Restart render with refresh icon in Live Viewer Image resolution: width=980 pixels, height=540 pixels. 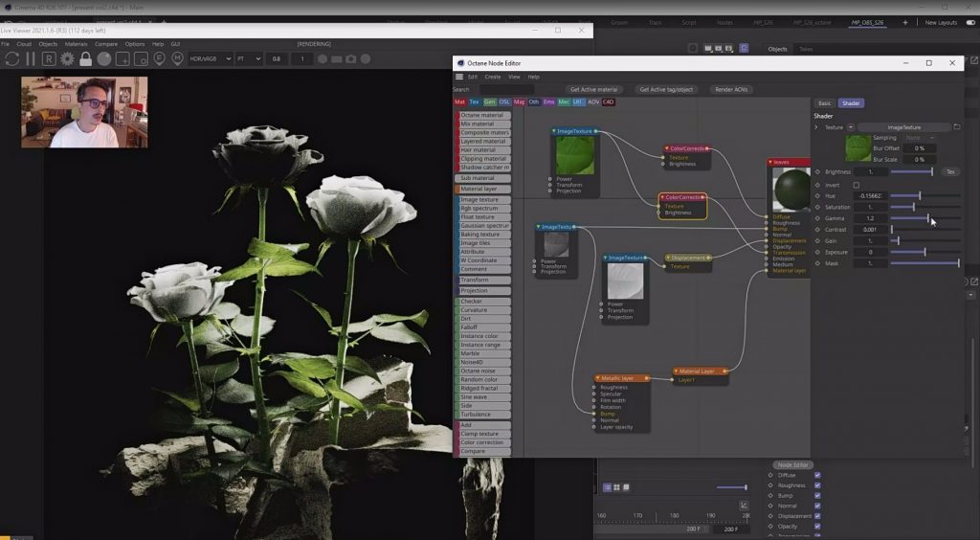[11, 58]
